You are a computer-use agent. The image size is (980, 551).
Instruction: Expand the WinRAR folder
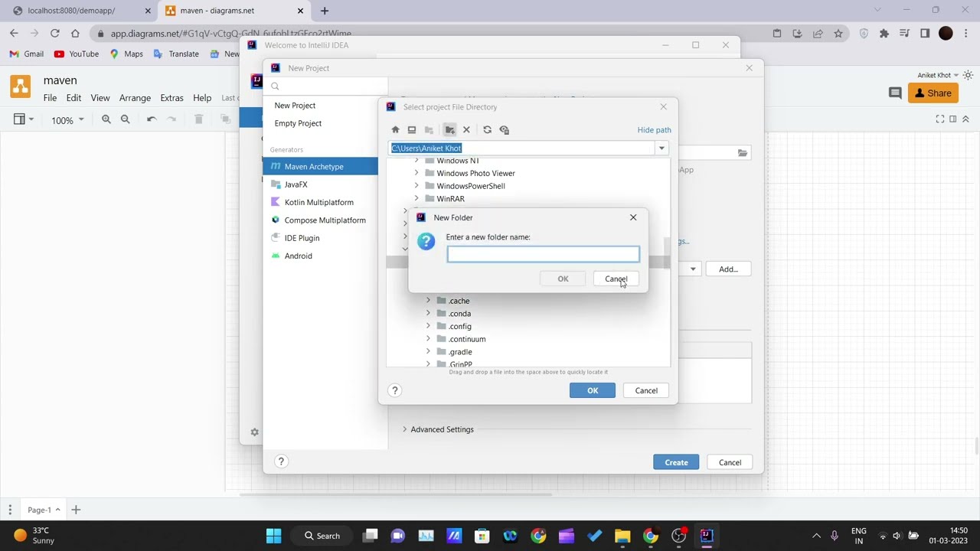[x=416, y=199]
